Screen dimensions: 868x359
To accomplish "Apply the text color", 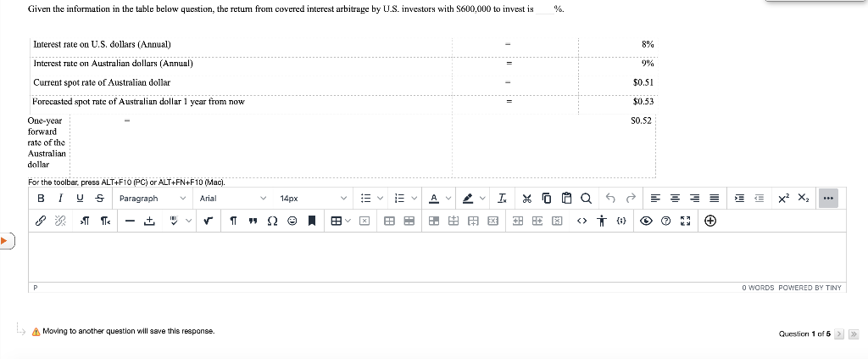I will [434, 199].
